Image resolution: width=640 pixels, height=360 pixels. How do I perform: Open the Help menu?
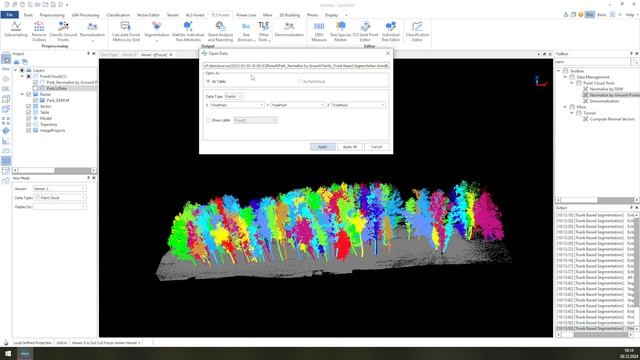pyautogui.click(x=630, y=15)
